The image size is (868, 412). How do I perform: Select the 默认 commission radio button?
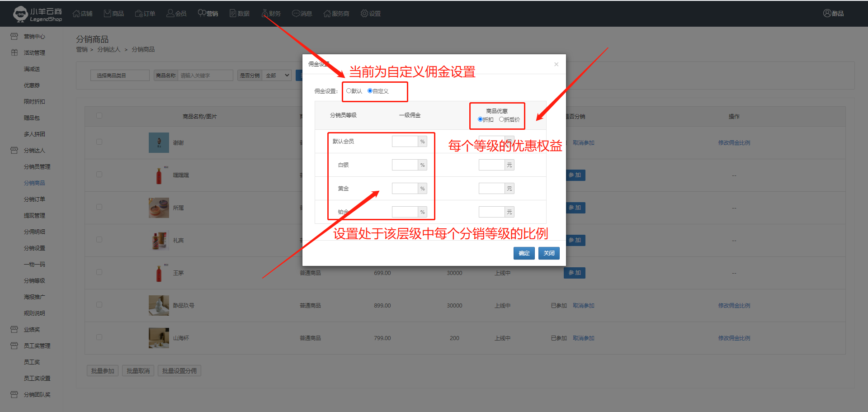(349, 91)
